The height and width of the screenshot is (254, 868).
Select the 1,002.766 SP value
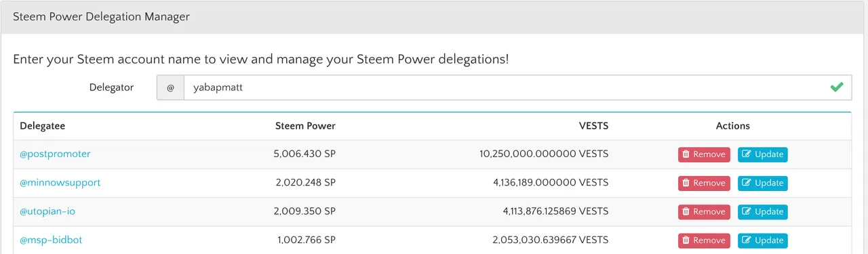(x=307, y=240)
